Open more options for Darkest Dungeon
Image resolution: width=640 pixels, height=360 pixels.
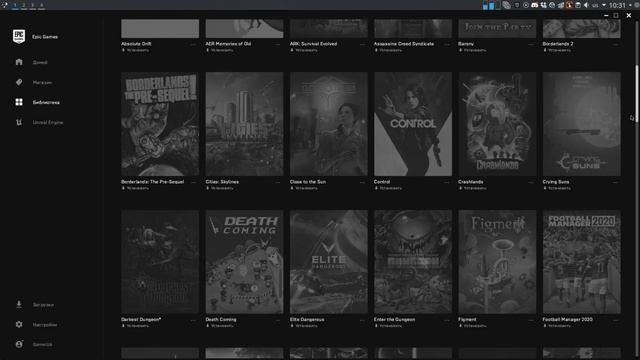(x=193, y=320)
